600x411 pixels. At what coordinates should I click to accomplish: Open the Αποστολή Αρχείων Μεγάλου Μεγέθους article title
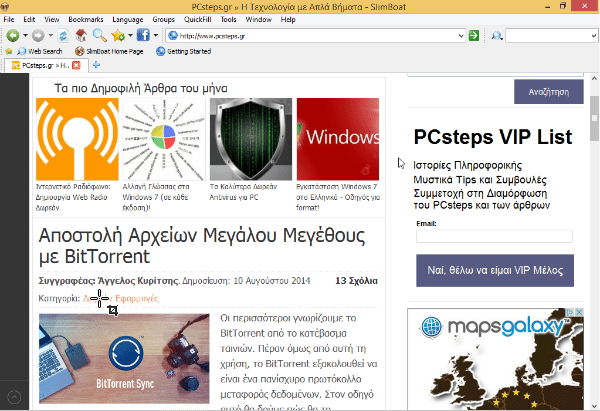pos(202,246)
